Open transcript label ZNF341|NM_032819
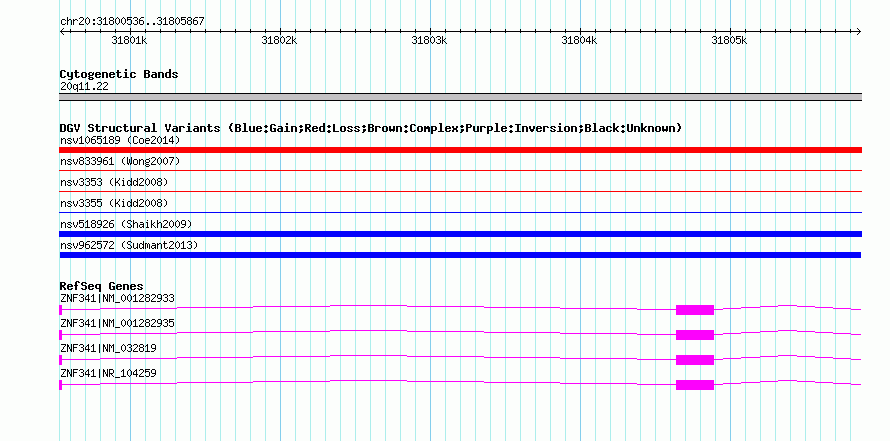The height and width of the screenshot is (441, 890). point(108,348)
